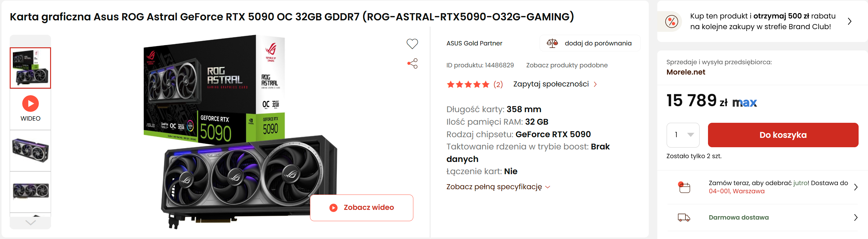Click the free delivery truck icon
Screen dimensions: 868x239
click(684, 217)
